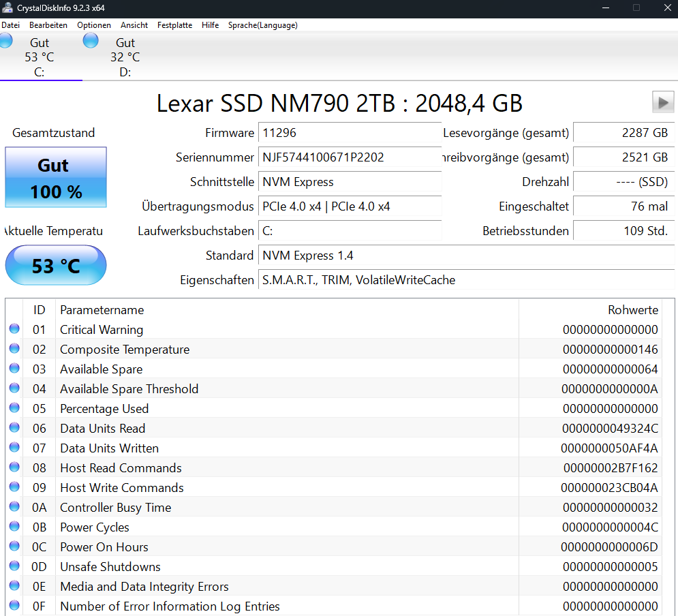Select the D: drive status orb
Screen dimensions: 678x616
click(x=91, y=41)
